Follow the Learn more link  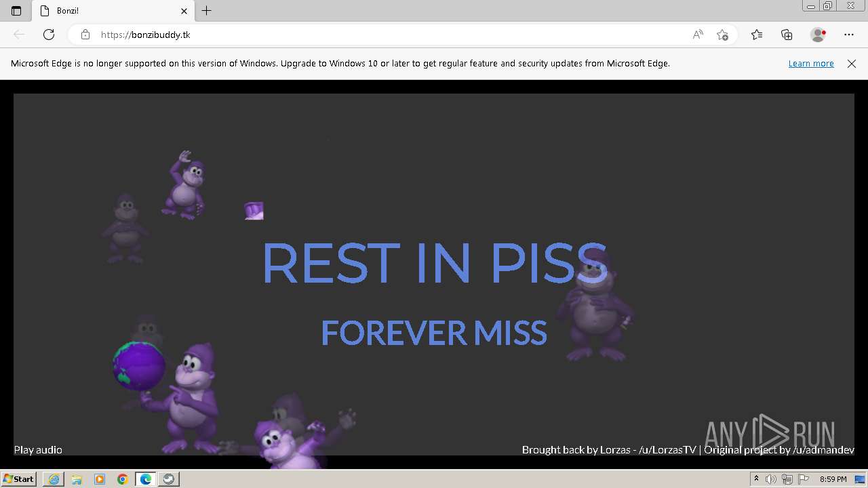pyautogui.click(x=811, y=64)
